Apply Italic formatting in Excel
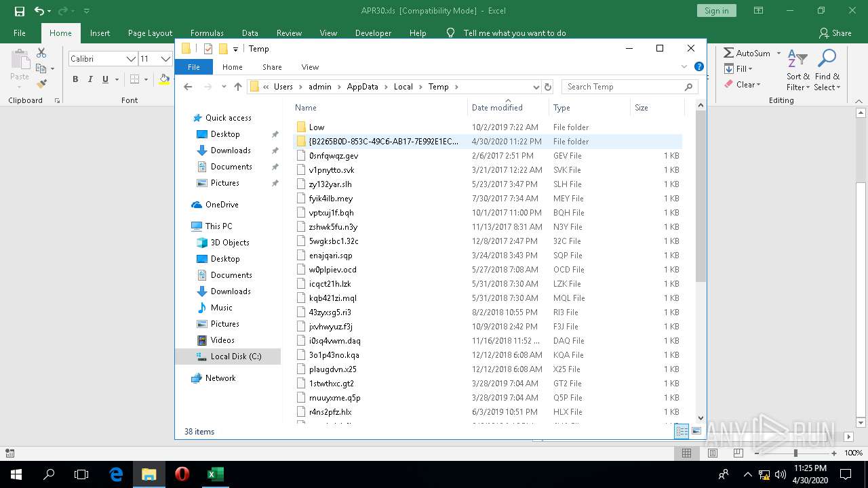Viewport: 868px width, 488px height. coord(90,79)
